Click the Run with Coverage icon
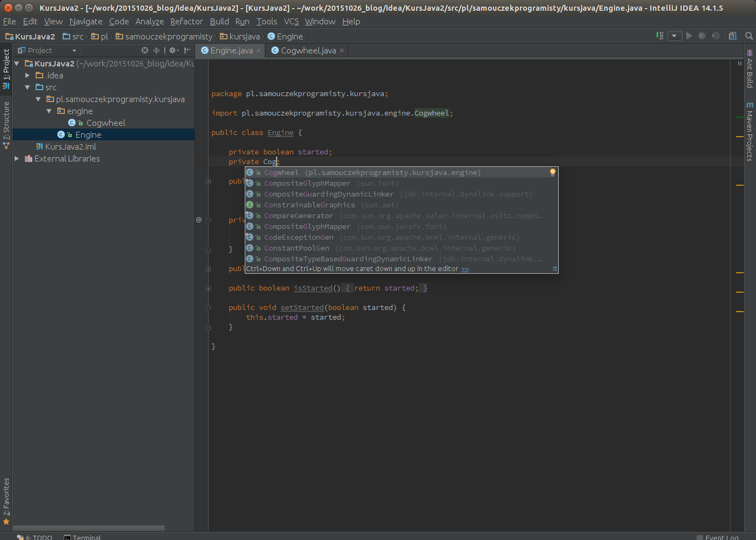The height and width of the screenshot is (540, 756). point(716,36)
